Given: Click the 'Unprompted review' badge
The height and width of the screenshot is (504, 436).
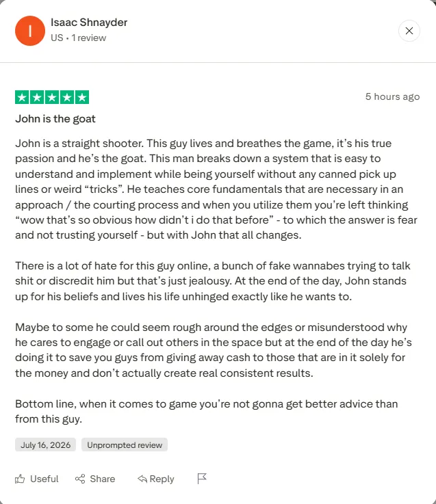Looking at the screenshot, I should tap(125, 445).
